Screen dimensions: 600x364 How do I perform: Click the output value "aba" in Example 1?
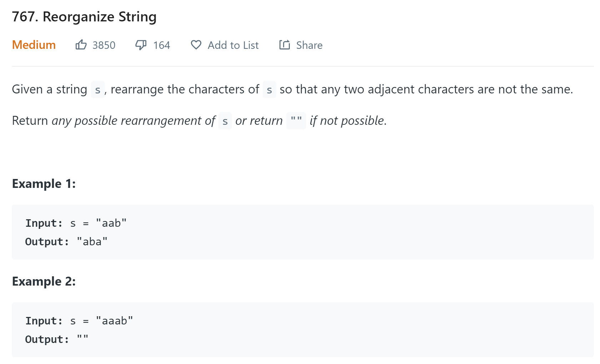pyautogui.click(x=92, y=242)
